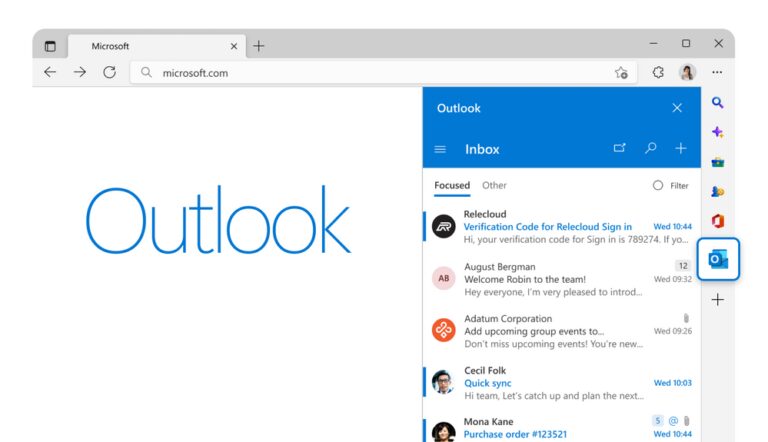Viewport: 768px width, 442px height.
Task: Close the Outlook sidebar panel
Action: coord(677,108)
